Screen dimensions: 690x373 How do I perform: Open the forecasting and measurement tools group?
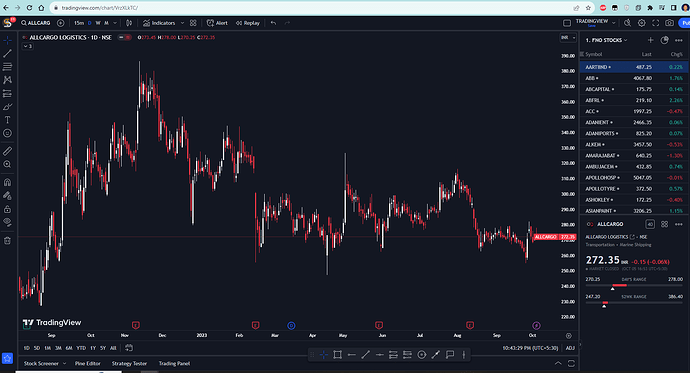pyautogui.click(x=7, y=94)
